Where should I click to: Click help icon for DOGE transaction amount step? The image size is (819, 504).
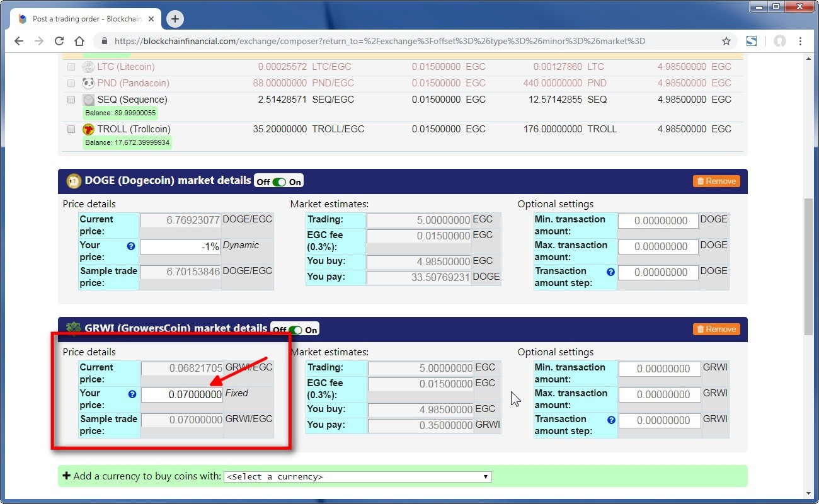pos(610,272)
